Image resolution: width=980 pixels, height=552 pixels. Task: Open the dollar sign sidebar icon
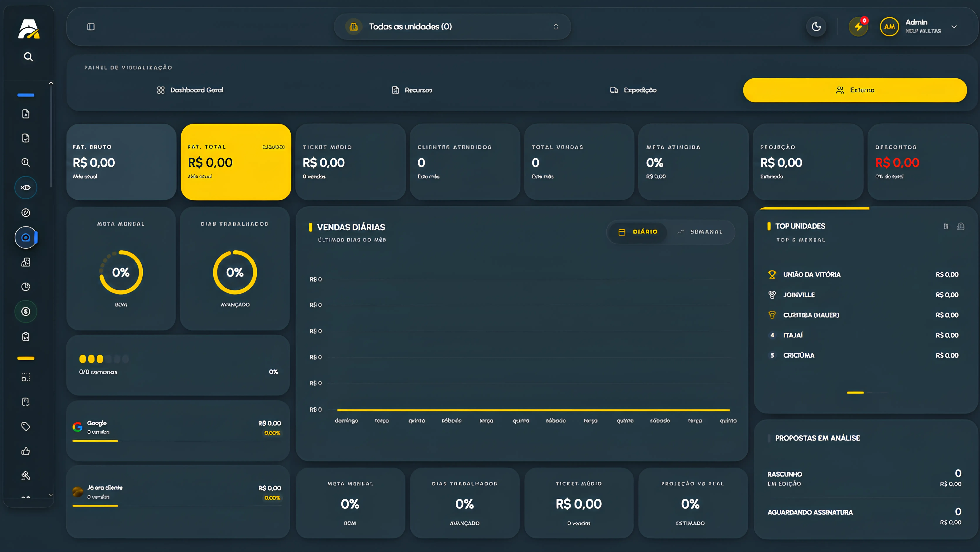pyautogui.click(x=26, y=311)
